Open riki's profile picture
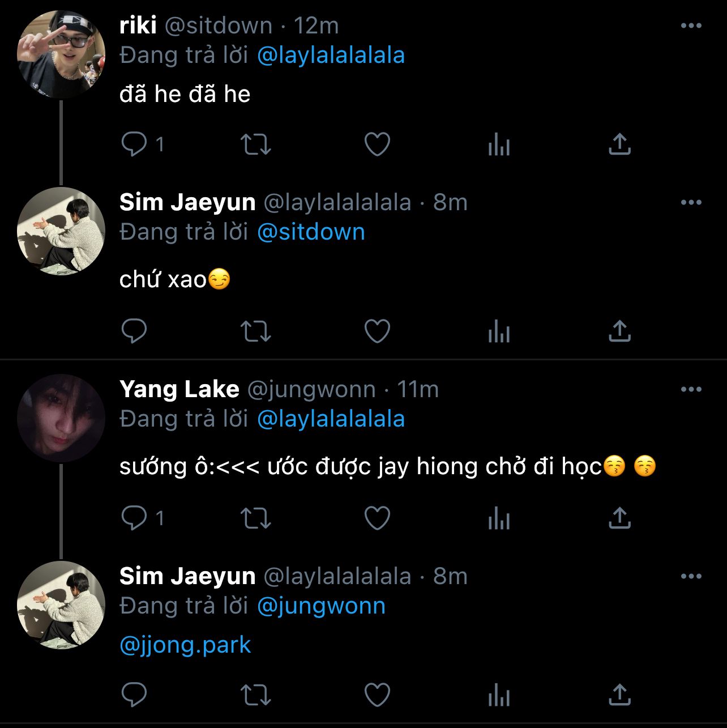 61,56
